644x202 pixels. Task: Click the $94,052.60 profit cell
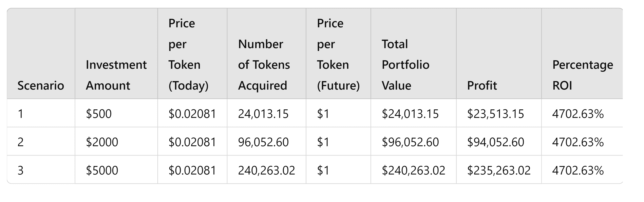coord(495,142)
